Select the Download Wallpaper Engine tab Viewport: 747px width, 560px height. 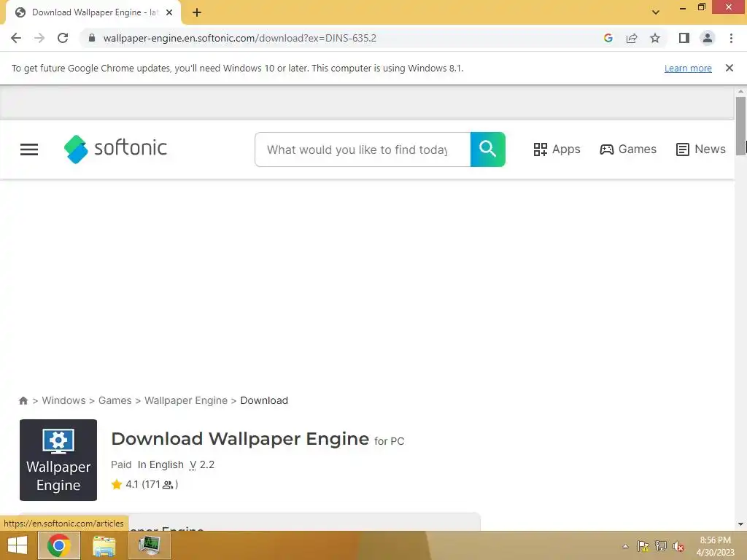(93, 13)
